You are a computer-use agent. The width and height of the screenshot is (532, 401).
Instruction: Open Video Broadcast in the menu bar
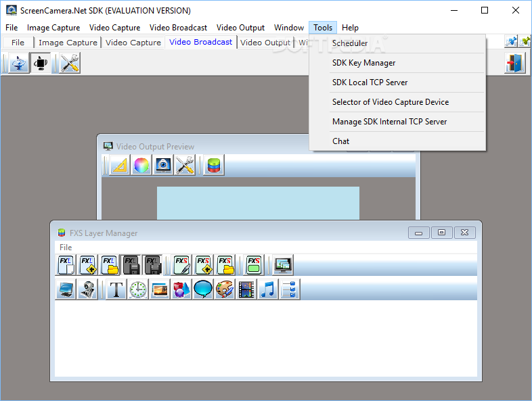(x=178, y=28)
